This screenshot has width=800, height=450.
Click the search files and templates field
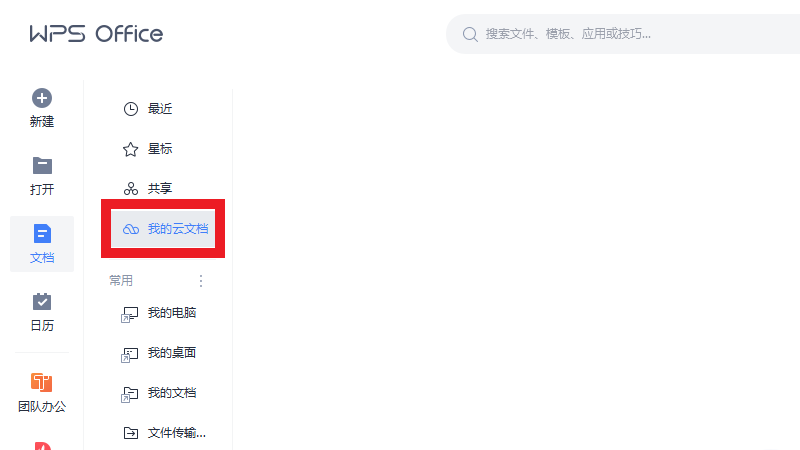(x=622, y=34)
